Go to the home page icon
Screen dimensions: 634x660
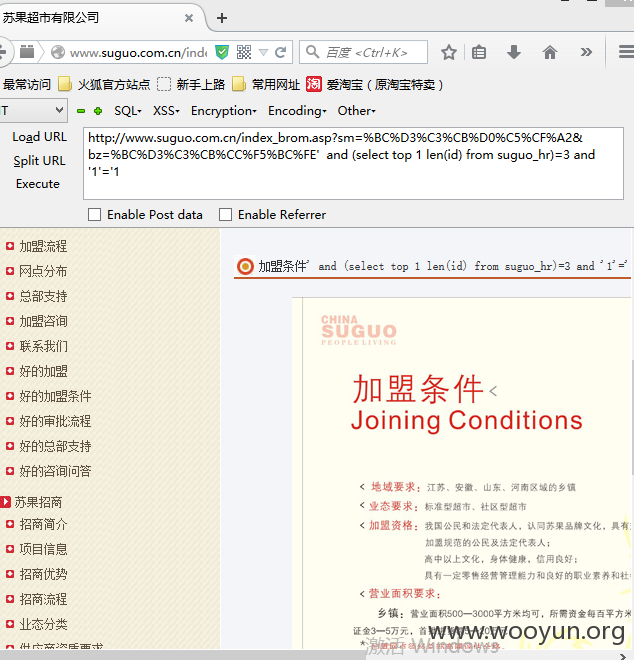[x=550, y=53]
